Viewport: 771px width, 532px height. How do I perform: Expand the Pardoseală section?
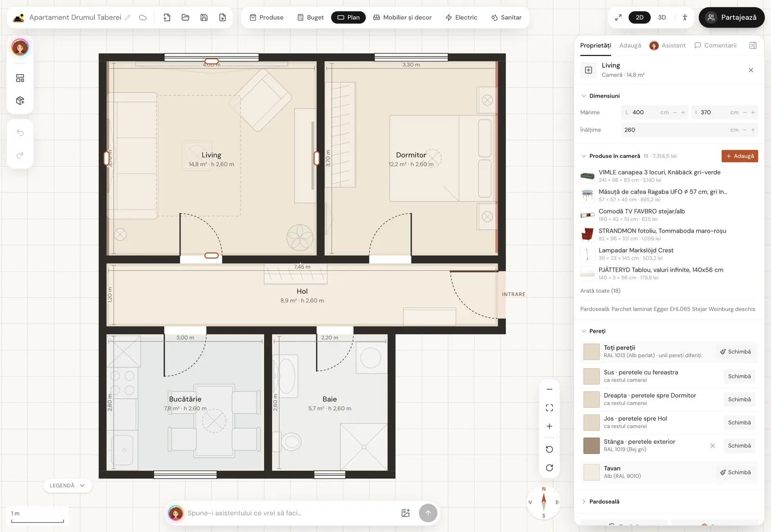coord(600,502)
